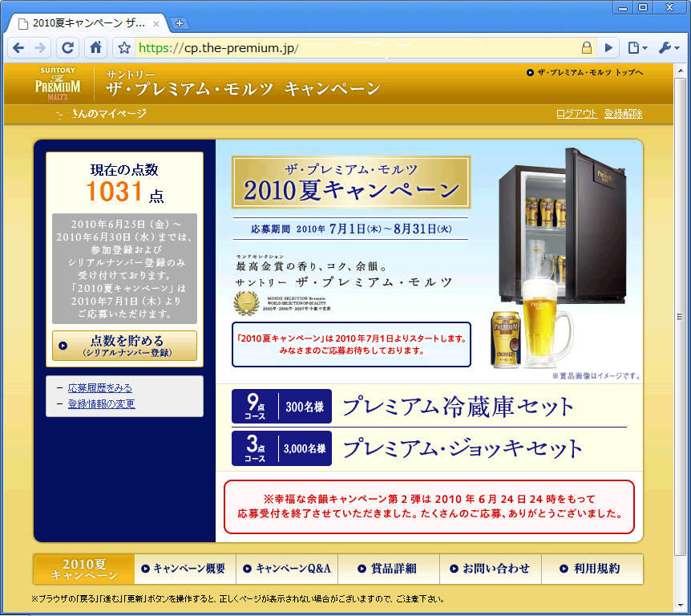
Task: Open ザ・プレミアム・モルツ トップへ link
Action: (584, 72)
